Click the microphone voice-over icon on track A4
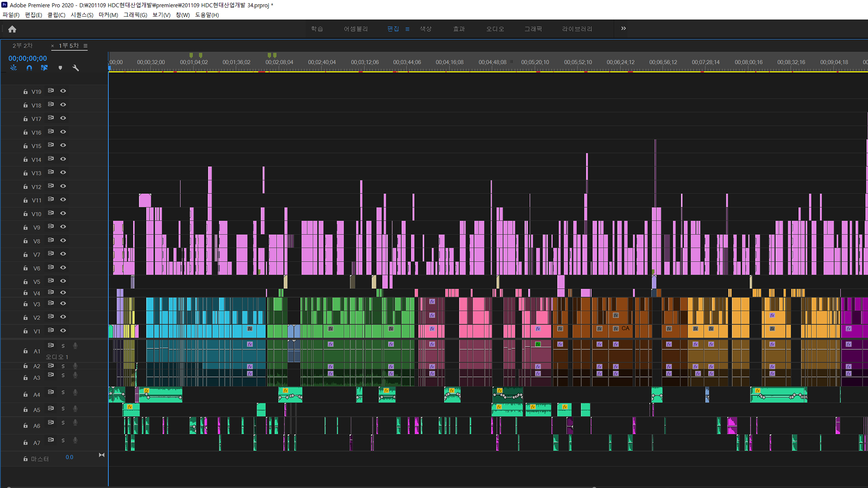868x488 pixels. tap(75, 392)
